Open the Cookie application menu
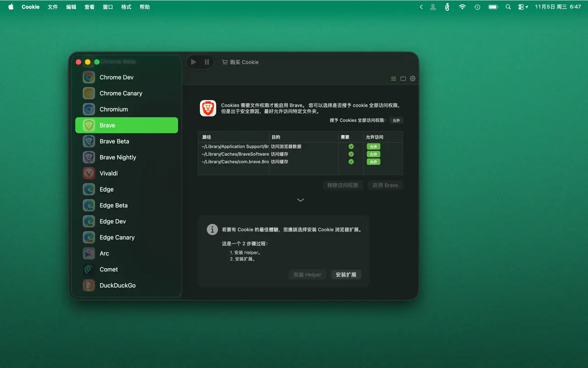The width and height of the screenshot is (588, 368). (x=30, y=7)
